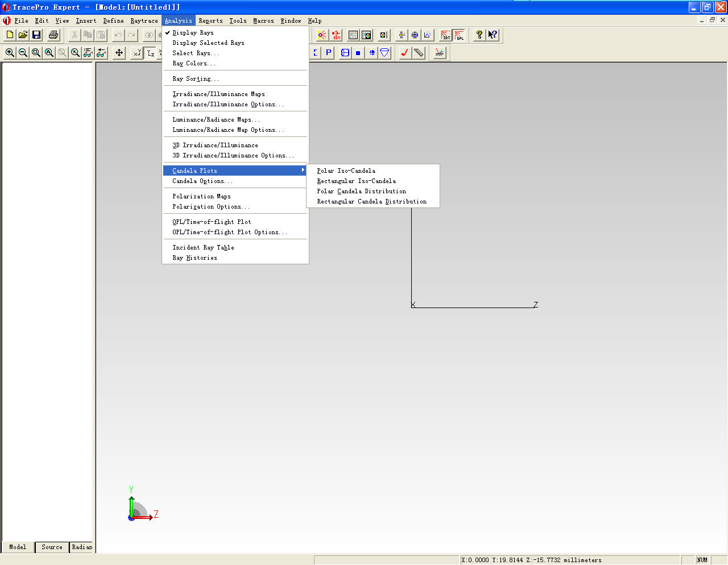The width and height of the screenshot is (728, 565).
Task: Open the grid table toolbar icon
Action: [353, 35]
